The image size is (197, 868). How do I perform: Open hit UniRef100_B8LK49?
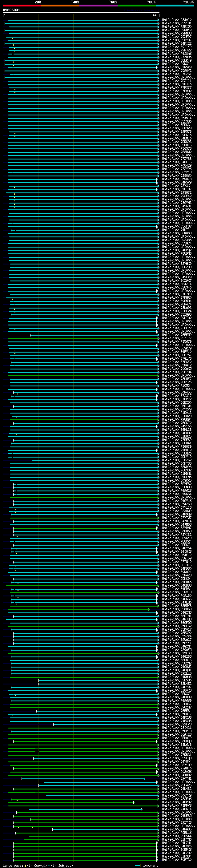(177, 61)
